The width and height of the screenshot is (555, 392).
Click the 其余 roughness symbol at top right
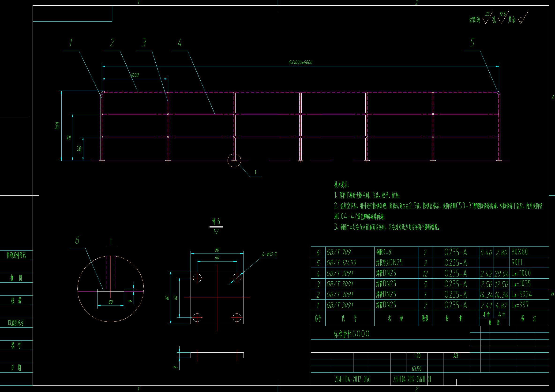coord(521,20)
